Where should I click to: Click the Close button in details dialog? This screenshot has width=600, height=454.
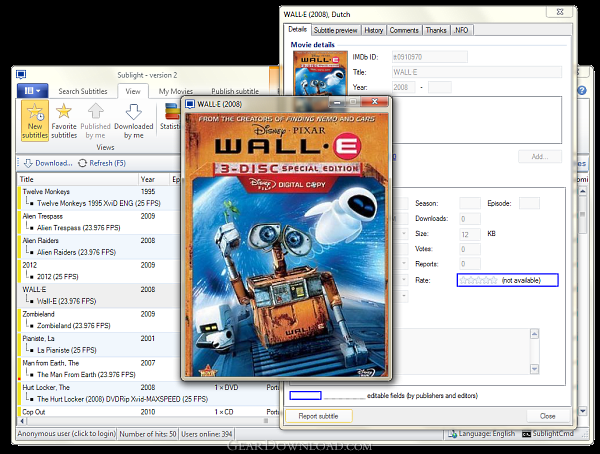tap(547, 416)
